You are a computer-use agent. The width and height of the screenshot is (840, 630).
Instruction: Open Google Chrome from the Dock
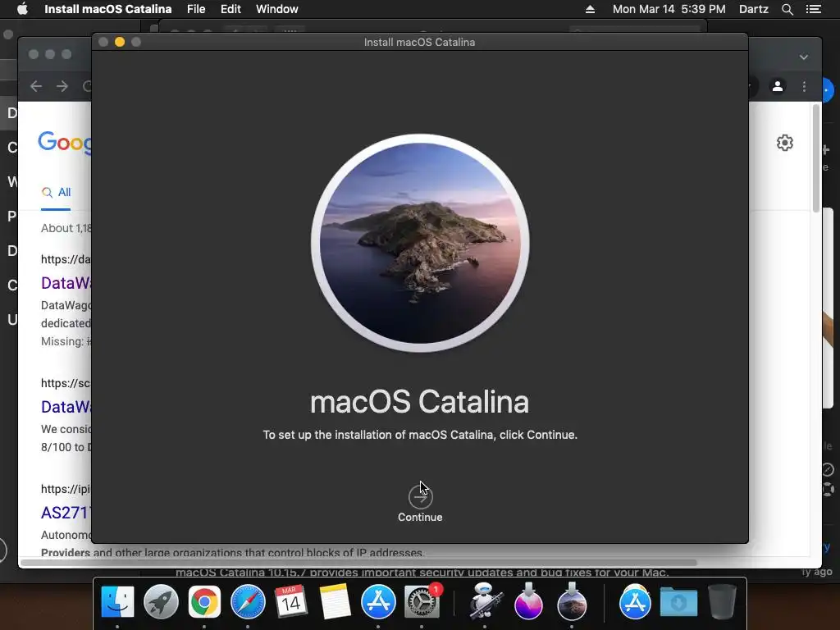204,601
